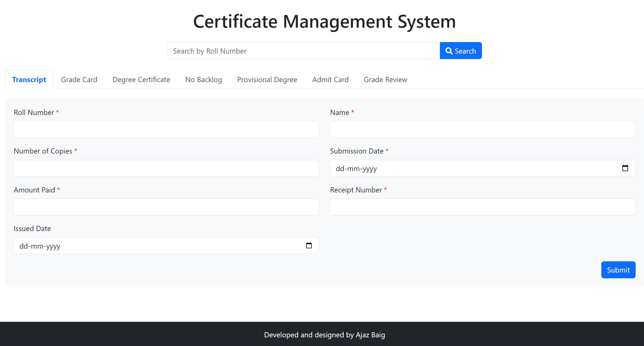644x346 pixels.
Task: Open the Degree Certificate tab
Action: point(141,80)
